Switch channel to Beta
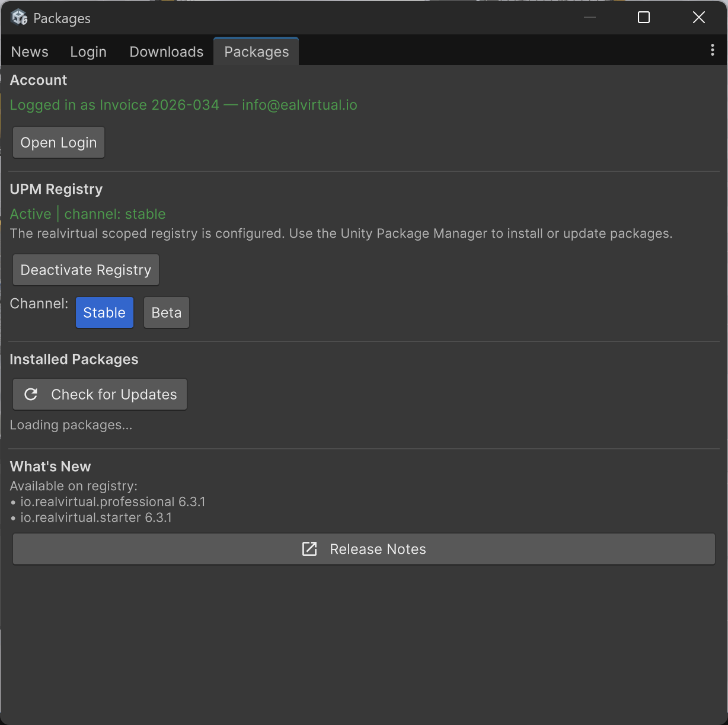The image size is (728, 725). click(166, 312)
